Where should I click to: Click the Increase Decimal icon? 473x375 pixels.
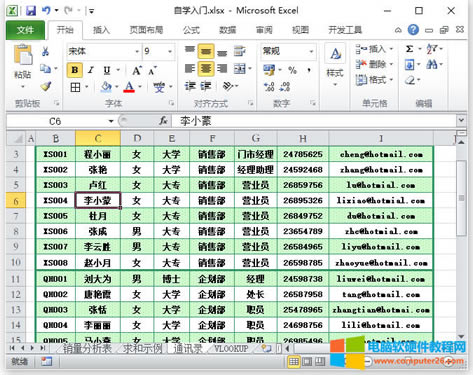pyautogui.click(x=269, y=87)
